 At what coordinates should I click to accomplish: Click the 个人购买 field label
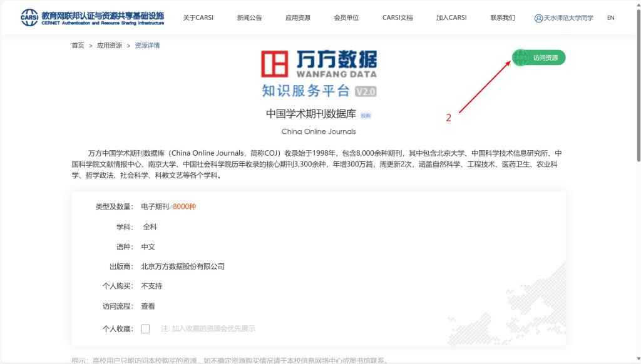point(118,286)
